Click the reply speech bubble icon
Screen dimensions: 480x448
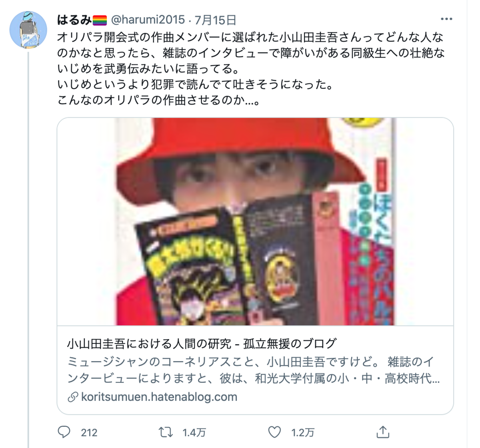coord(64,432)
